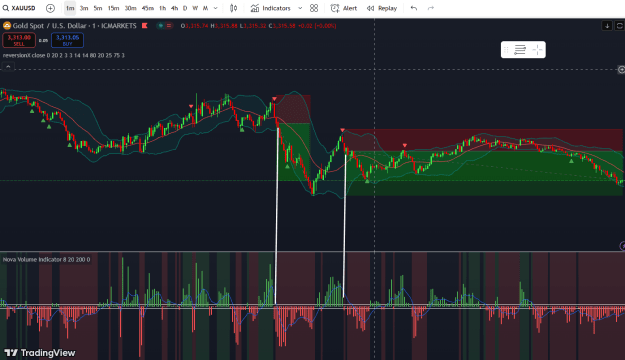
Task: Select the crosshair tool in floating toolbar
Action: click(537, 50)
